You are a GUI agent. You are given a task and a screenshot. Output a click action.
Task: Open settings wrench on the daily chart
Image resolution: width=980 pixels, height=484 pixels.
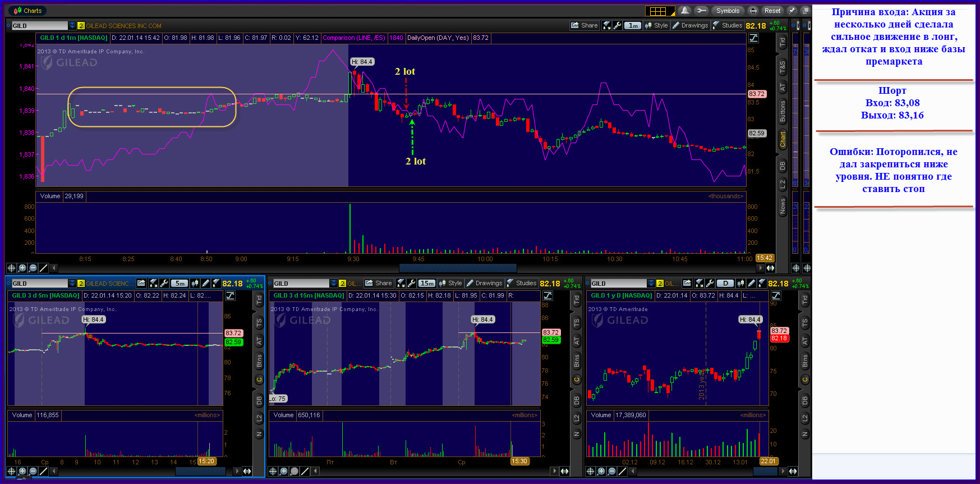(710, 284)
